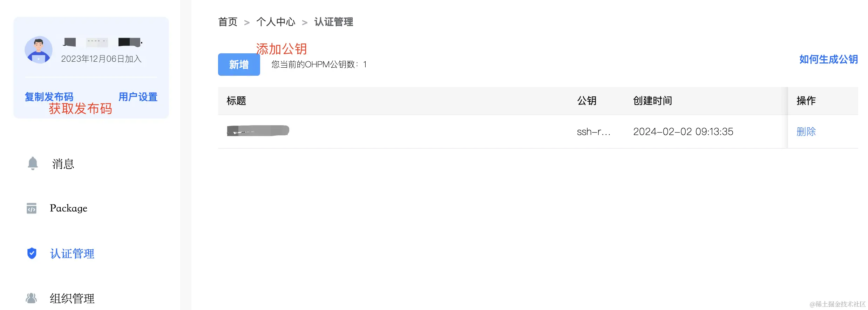Click the user avatar picture
Image resolution: width=868 pixels, height=310 pixels.
[39, 50]
